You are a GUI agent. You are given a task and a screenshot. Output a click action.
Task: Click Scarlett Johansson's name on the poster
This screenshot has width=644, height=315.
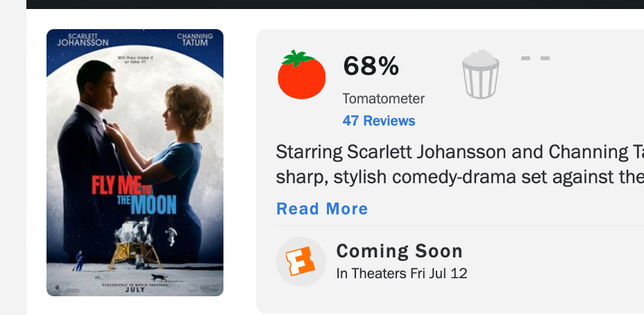point(83,40)
